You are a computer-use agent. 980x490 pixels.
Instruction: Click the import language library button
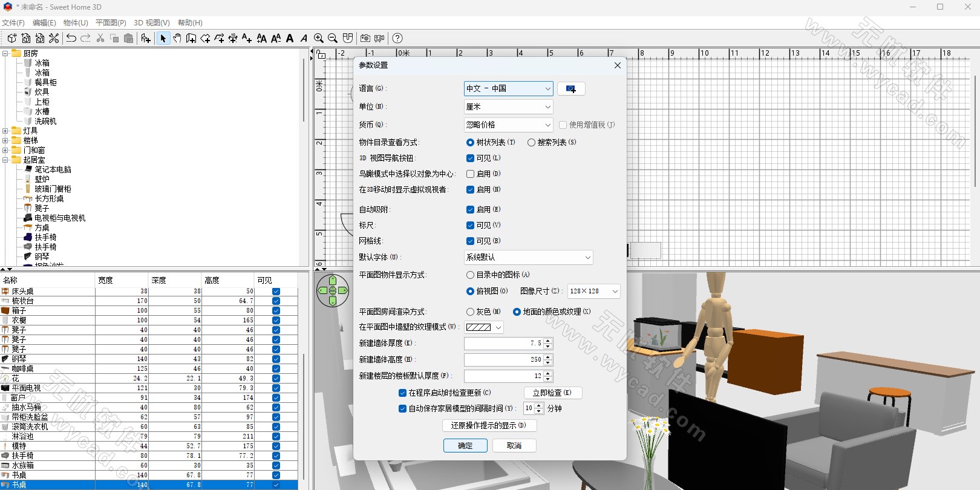tap(571, 88)
